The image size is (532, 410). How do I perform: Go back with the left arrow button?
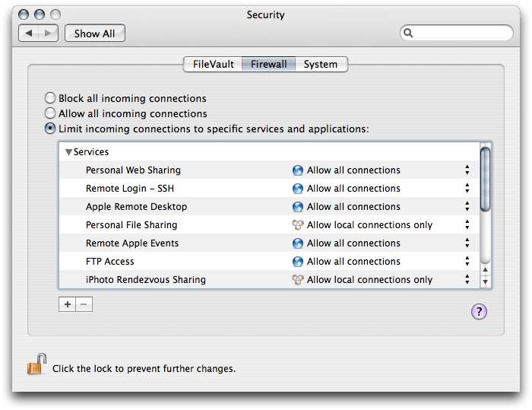pyautogui.click(x=29, y=33)
